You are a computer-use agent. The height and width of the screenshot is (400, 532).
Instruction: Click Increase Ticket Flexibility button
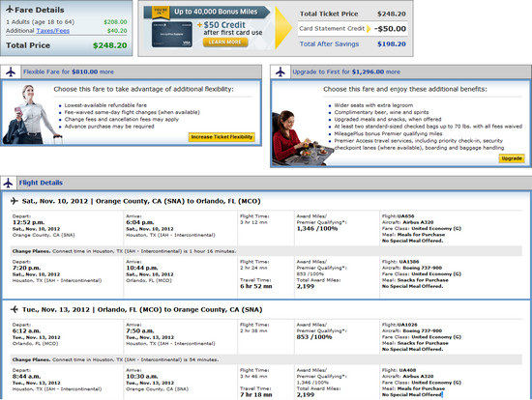pos(222,137)
